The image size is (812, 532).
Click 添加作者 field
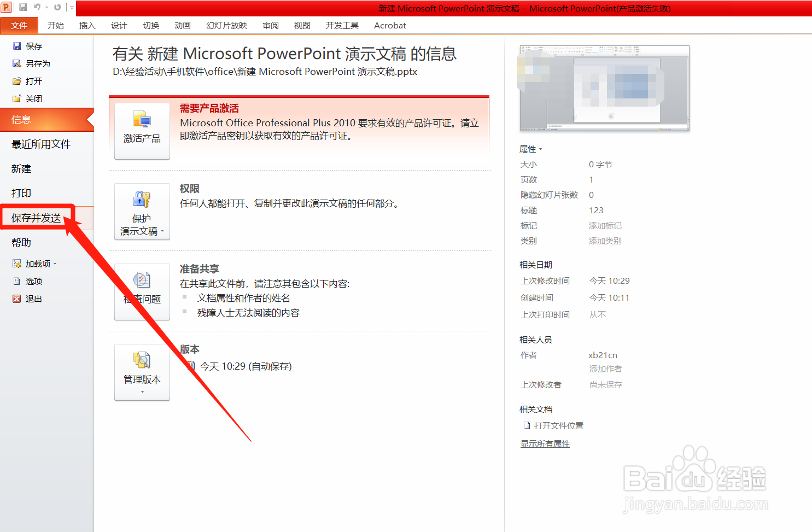[x=605, y=369]
